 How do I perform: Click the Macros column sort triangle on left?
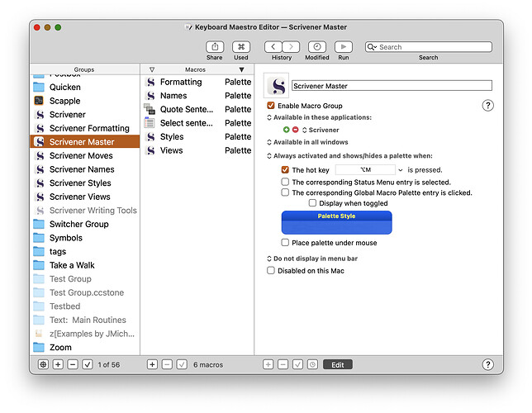coord(152,69)
